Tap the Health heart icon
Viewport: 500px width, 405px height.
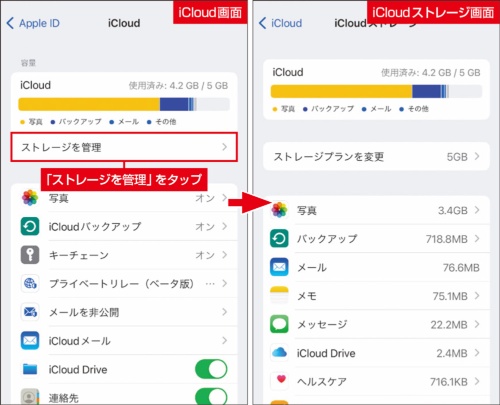tap(281, 380)
